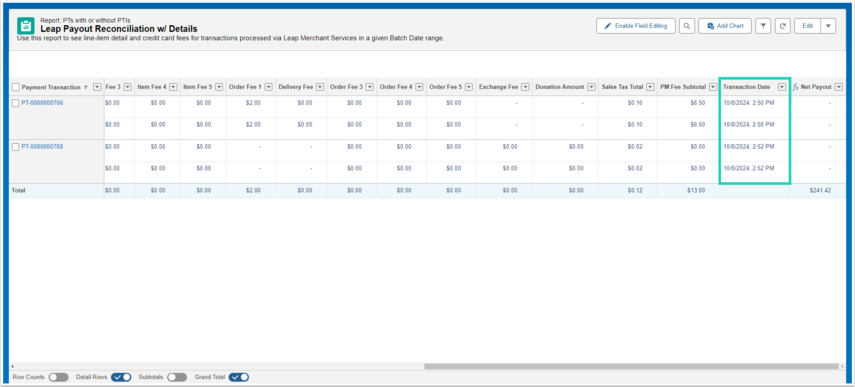Open PM Fee Subtotal column dropdown
855x387 pixels.
713,87
